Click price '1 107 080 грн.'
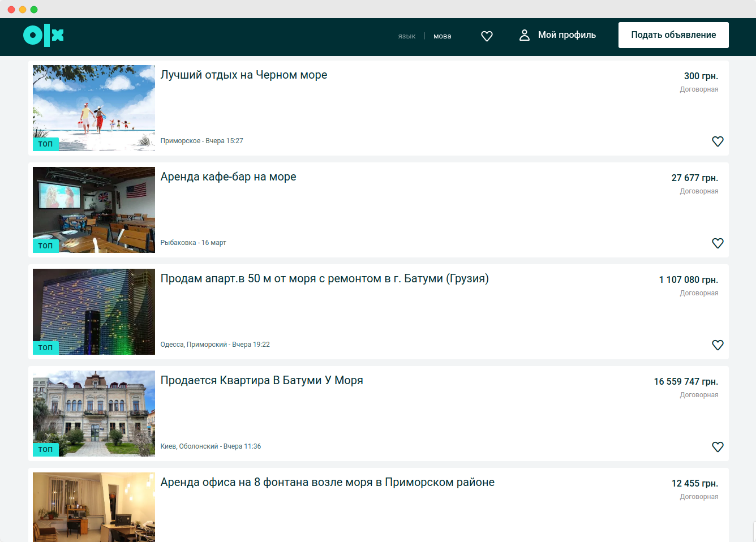The image size is (756, 542). coord(689,279)
